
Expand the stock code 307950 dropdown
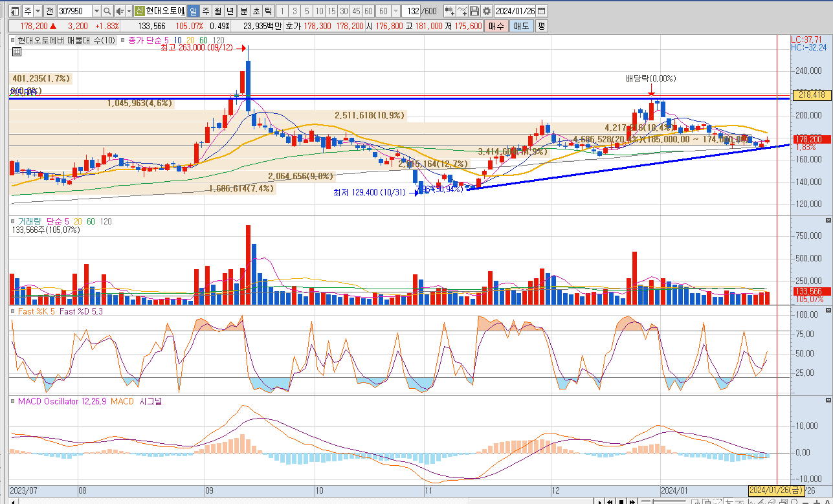pos(96,11)
